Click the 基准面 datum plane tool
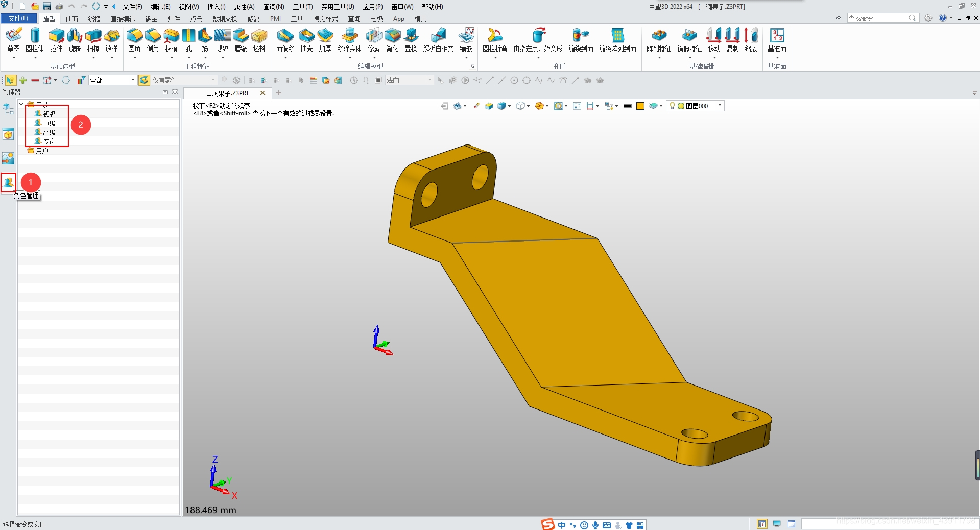Screen dimensions: 980x530 [x=777, y=40]
